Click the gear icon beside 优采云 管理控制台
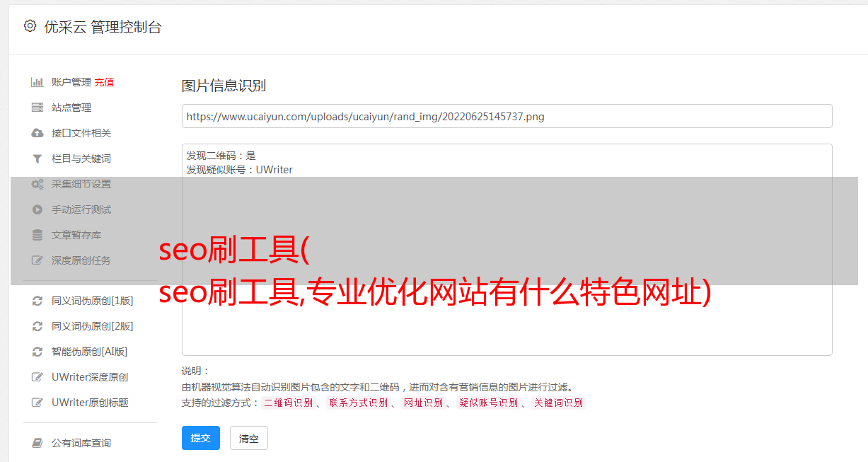The width and height of the screenshot is (868, 462). click(x=30, y=26)
